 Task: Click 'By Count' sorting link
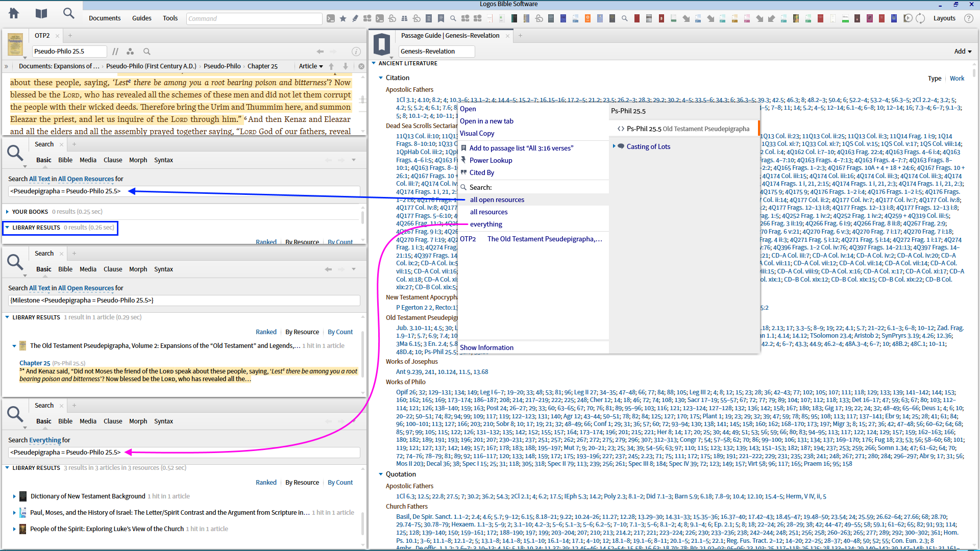pos(340,332)
